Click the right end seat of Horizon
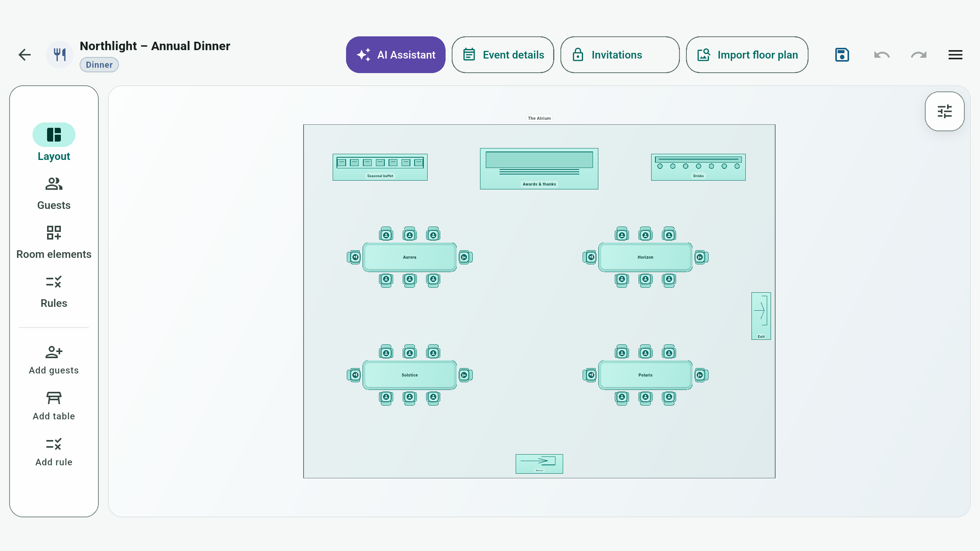Screen dimensions: 980x551 coord(701,257)
